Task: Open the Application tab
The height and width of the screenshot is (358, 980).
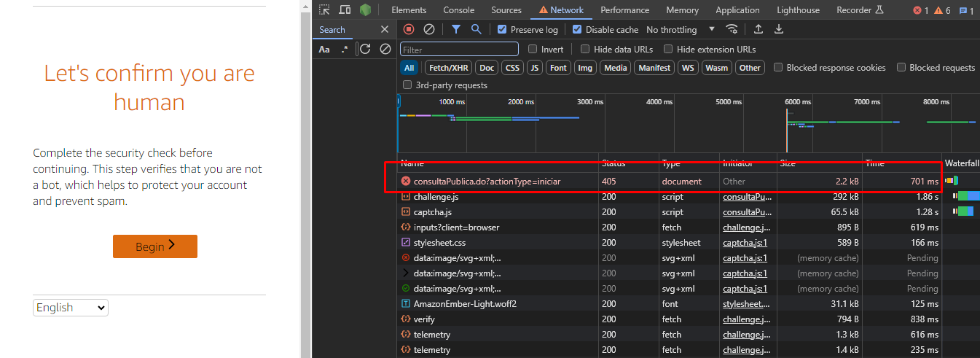Action: (x=737, y=10)
